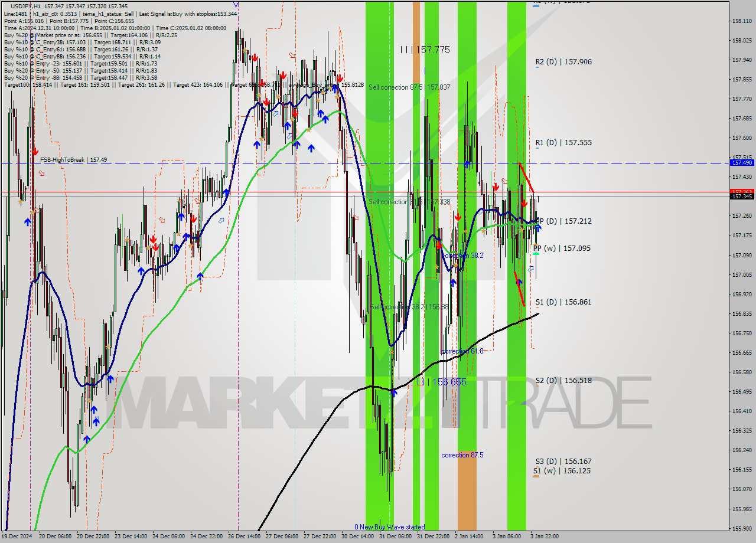The height and width of the screenshot is (543, 756).
Task: Click the R1 (D) 157.555 pivot label
Action: click(x=563, y=143)
